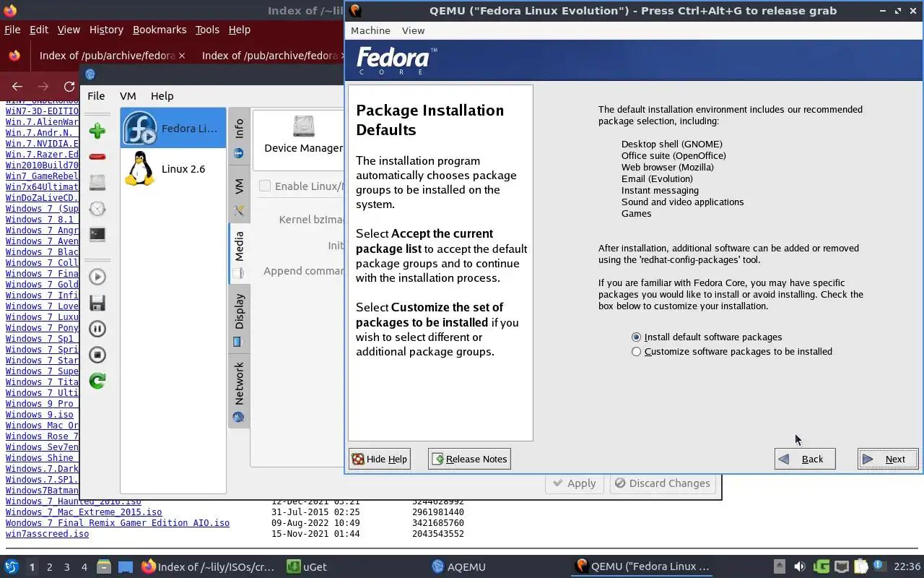This screenshot has width=924, height=578.
Task: Open AQEMU File menu
Action: [x=96, y=95]
